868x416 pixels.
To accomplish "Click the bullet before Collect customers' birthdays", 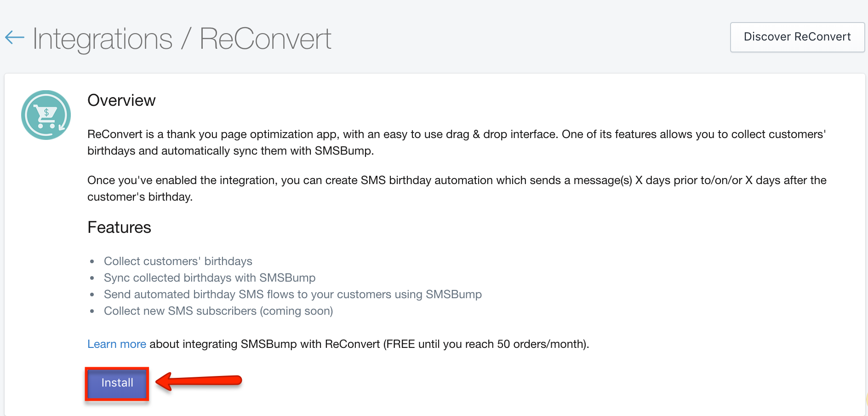I will (92, 262).
